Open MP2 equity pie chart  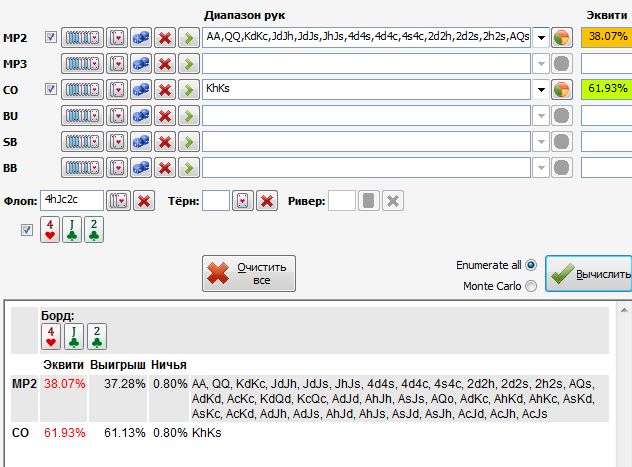coord(561,38)
